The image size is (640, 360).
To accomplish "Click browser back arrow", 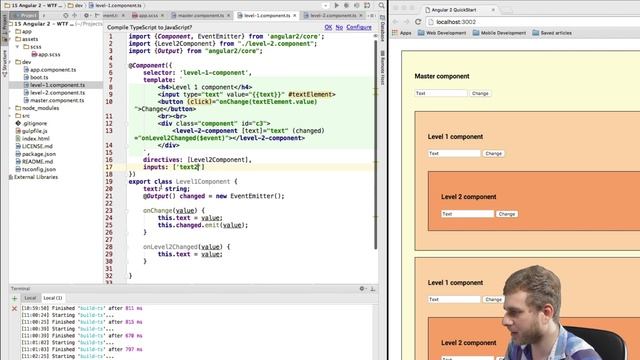I will point(395,22).
